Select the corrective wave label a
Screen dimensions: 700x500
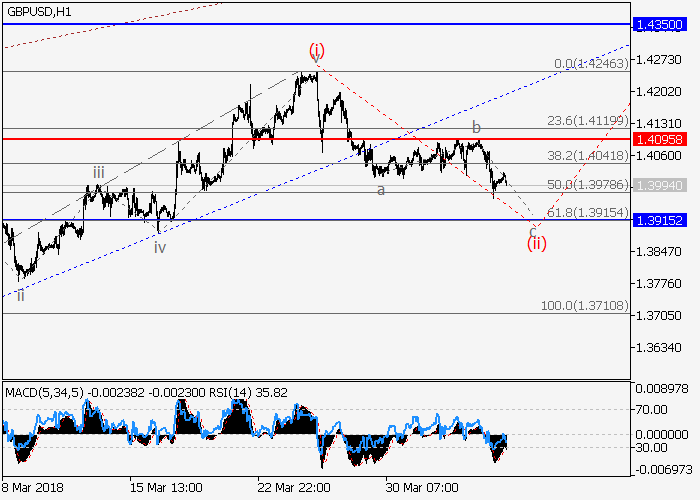(381, 191)
